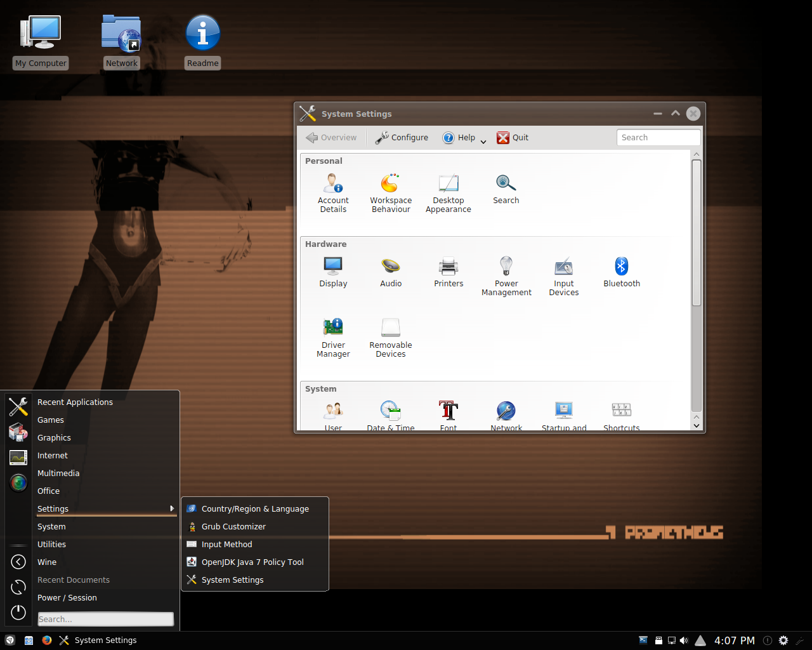
Task: Open Bluetooth settings
Action: point(622,272)
